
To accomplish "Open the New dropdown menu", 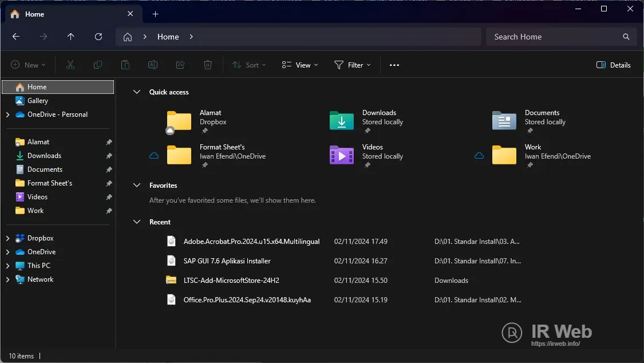I will [x=29, y=65].
